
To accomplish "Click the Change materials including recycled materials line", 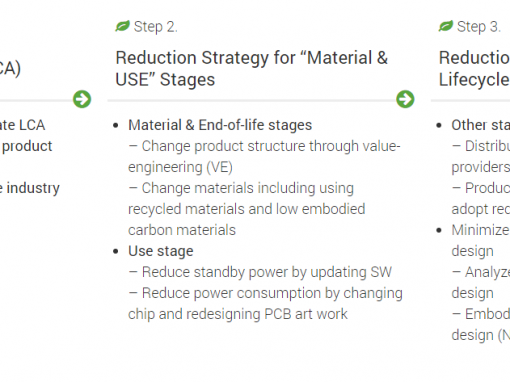I will [x=247, y=209].
